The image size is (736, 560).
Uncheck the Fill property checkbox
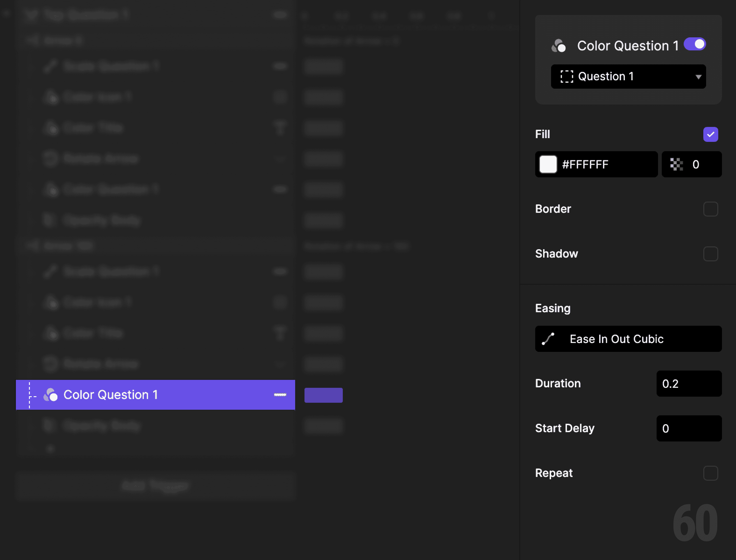pyautogui.click(x=711, y=134)
